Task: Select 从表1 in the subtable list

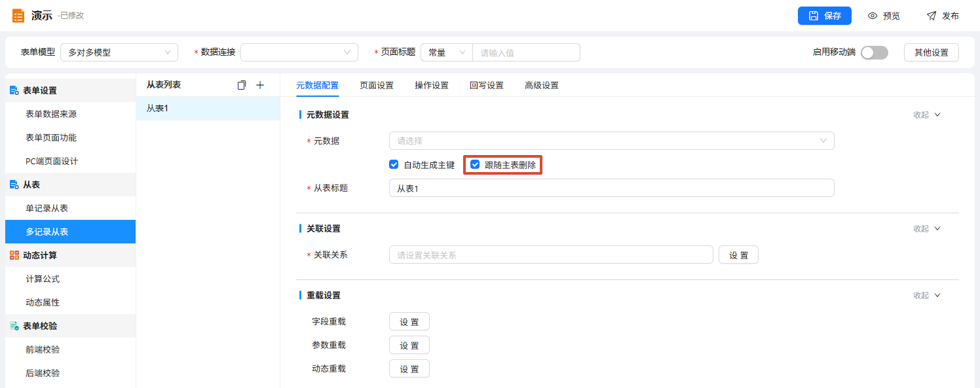Action: [x=208, y=109]
